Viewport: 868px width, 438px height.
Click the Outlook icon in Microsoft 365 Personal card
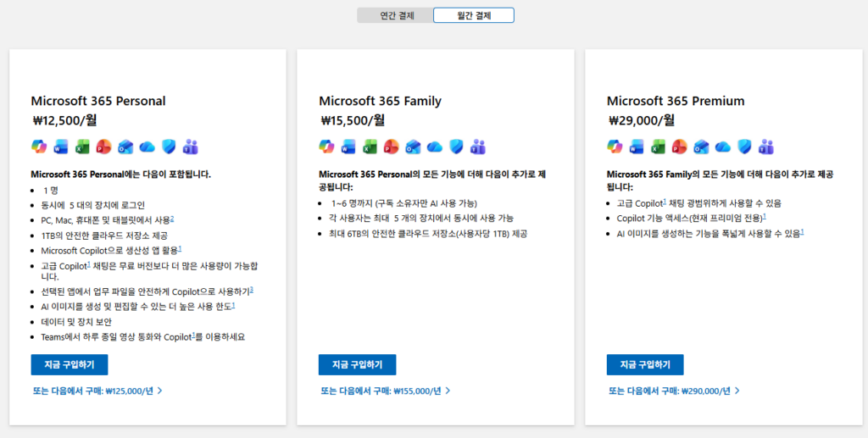coord(125,147)
